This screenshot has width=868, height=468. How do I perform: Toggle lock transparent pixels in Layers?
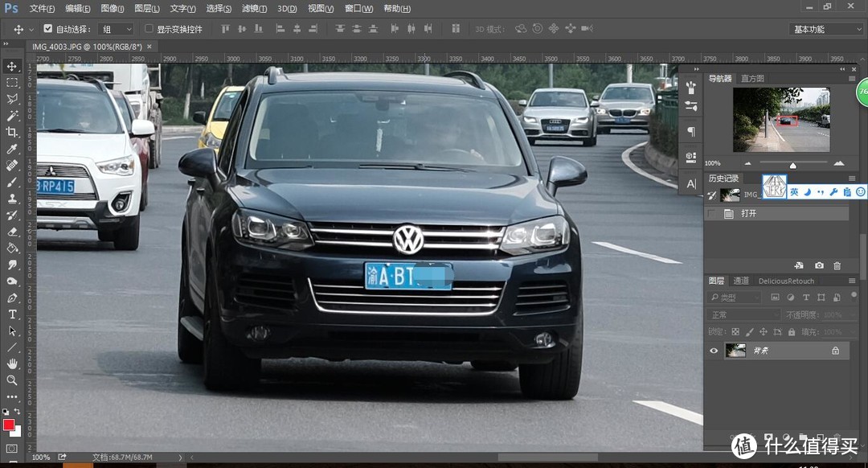[x=735, y=332]
